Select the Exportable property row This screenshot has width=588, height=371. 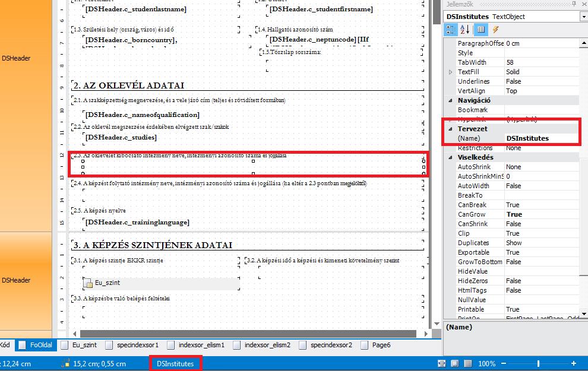pos(517,252)
